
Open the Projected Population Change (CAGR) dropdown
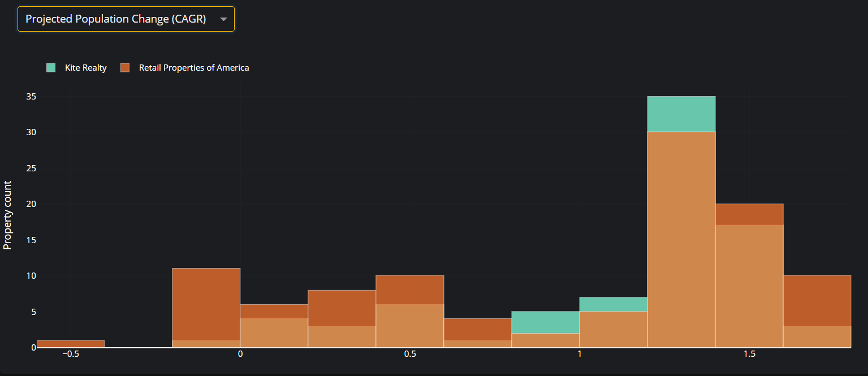[126, 19]
